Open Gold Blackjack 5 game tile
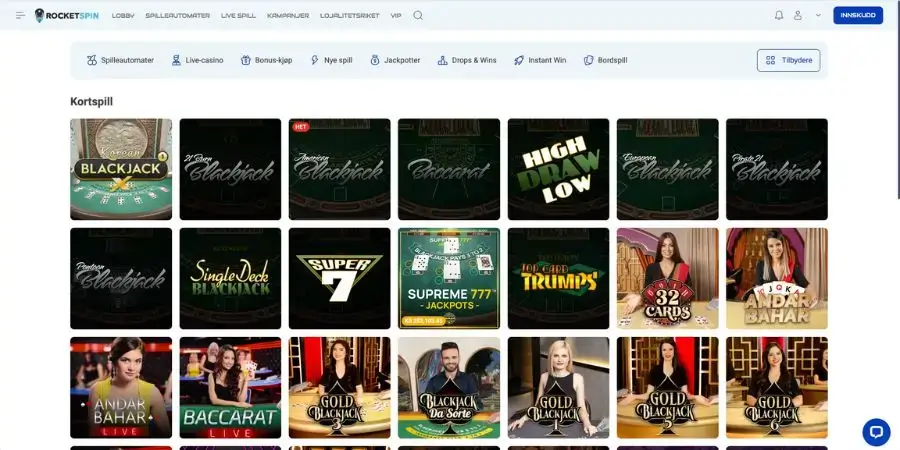 (x=668, y=387)
